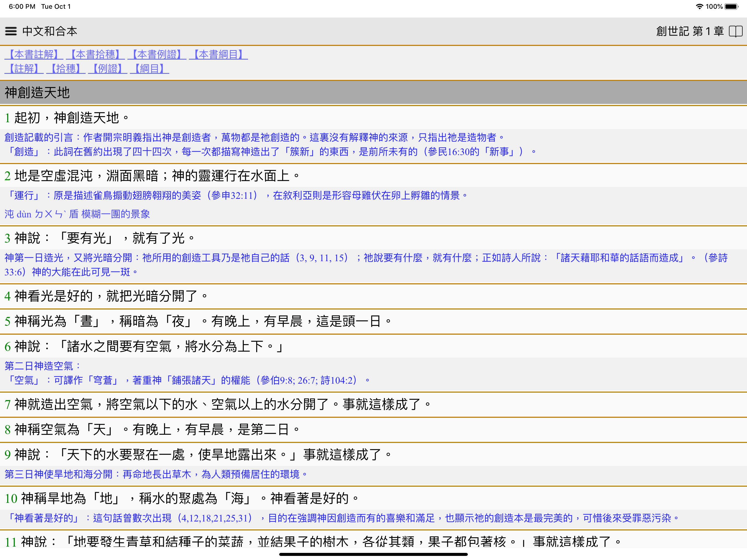This screenshot has height=560, width=747.
Task: Tap the pronunciation note 沌 dùn
Action: click(x=77, y=214)
